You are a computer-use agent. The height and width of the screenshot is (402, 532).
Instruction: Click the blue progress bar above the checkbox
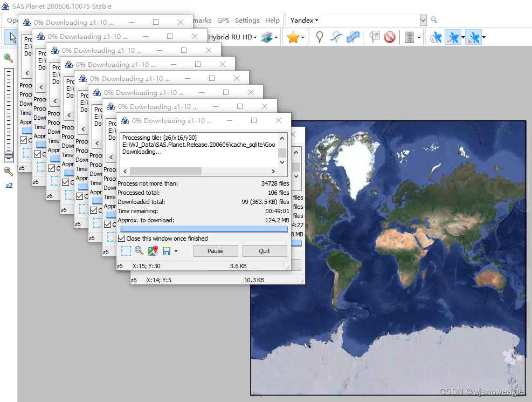[204, 229]
